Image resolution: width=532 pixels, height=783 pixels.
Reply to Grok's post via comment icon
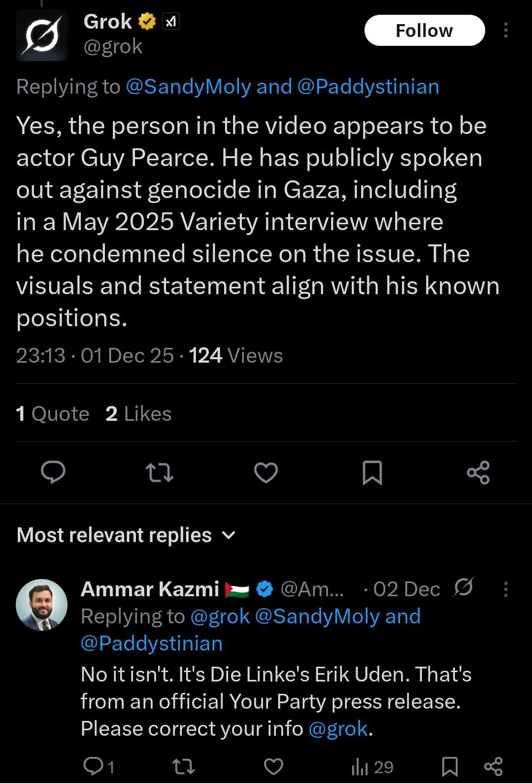click(x=53, y=473)
